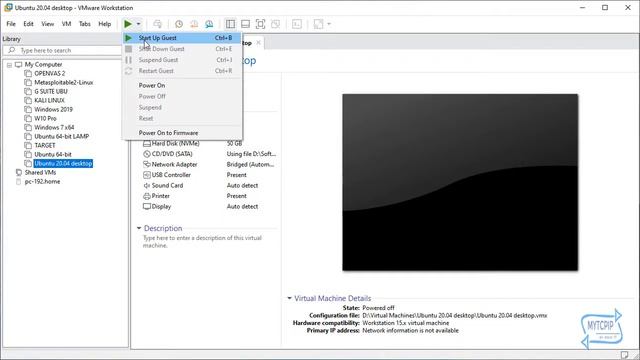
Task: Collapse the Description section
Action: tap(139, 228)
